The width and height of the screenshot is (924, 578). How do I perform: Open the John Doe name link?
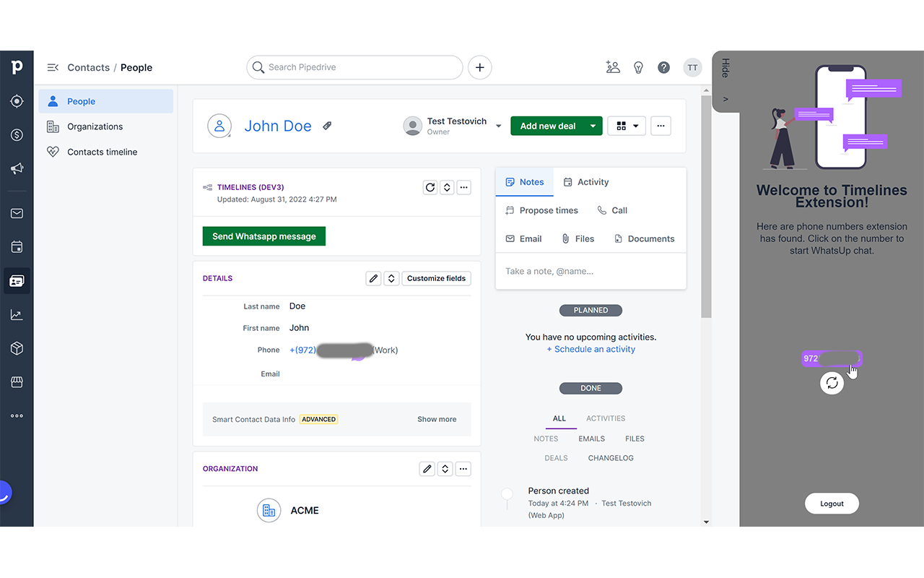(x=278, y=126)
